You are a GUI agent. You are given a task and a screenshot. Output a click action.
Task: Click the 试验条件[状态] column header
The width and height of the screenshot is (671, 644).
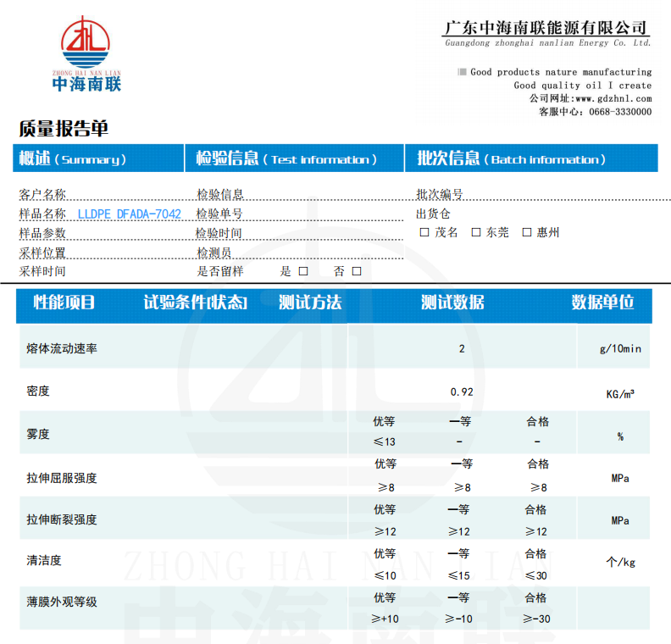click(195, 303)
